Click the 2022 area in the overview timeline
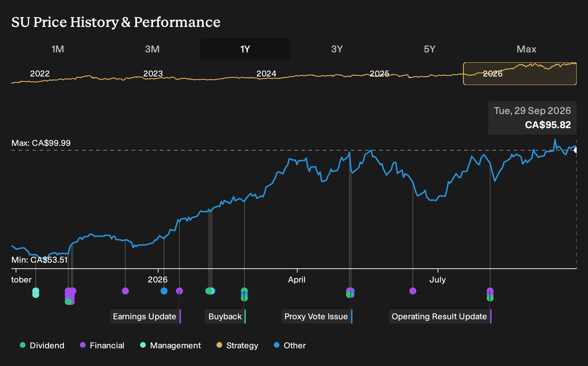Screen dimensions: 588x366 click(x=40, y=74)
